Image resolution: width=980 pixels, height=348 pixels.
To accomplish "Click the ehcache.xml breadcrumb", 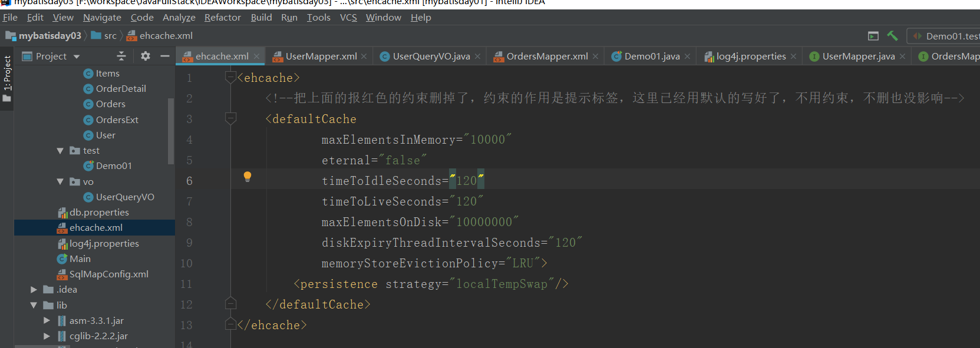I will point(160,36).
